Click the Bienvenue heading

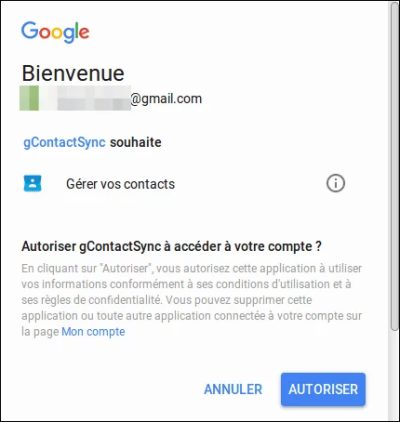73,73
